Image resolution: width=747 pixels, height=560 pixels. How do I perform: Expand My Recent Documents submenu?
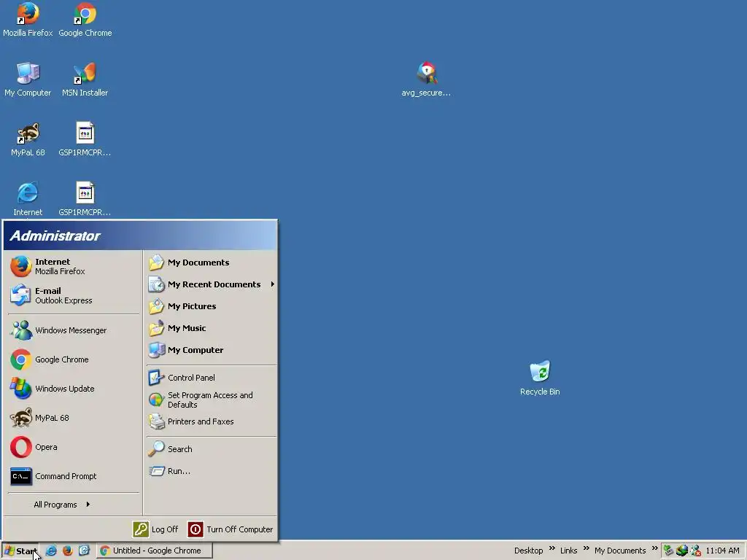coord(212,284)
